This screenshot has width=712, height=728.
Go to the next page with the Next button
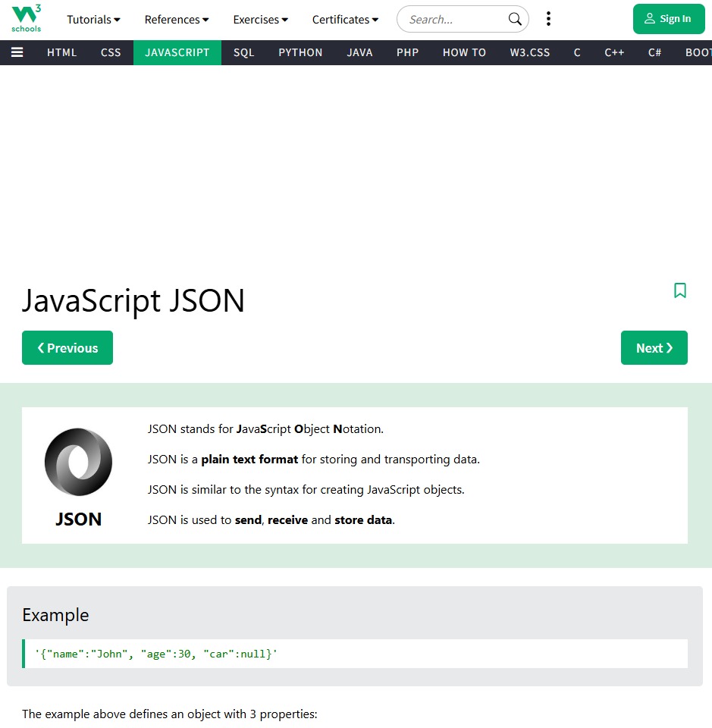[654, 347]
